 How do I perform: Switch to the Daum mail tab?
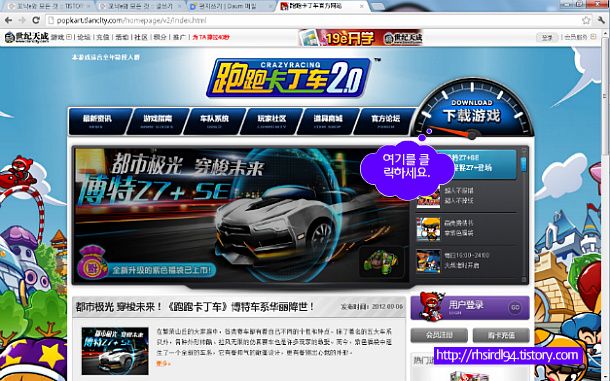pyautogui.click(x=230, y=6)
